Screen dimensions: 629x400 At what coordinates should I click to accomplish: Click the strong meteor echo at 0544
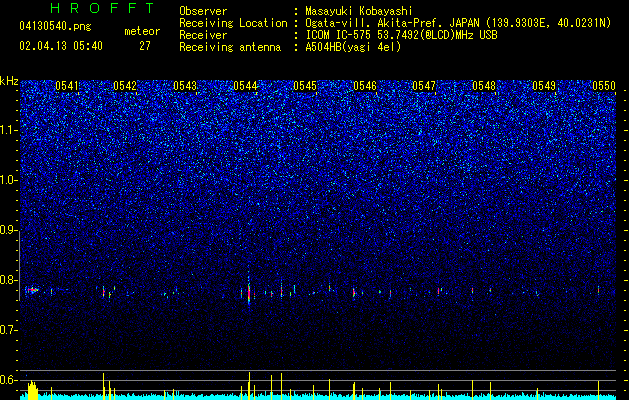(x=249, y=291)
